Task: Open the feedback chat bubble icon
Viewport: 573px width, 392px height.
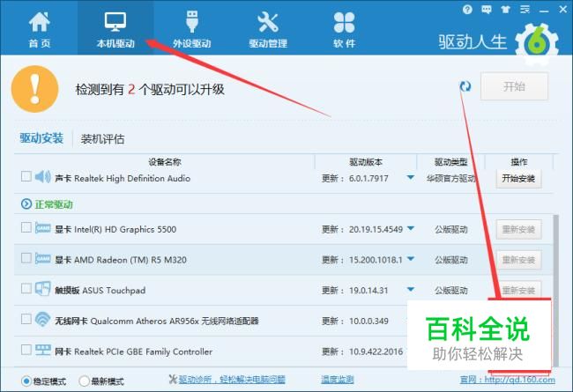Action: [x=487, y=10]
